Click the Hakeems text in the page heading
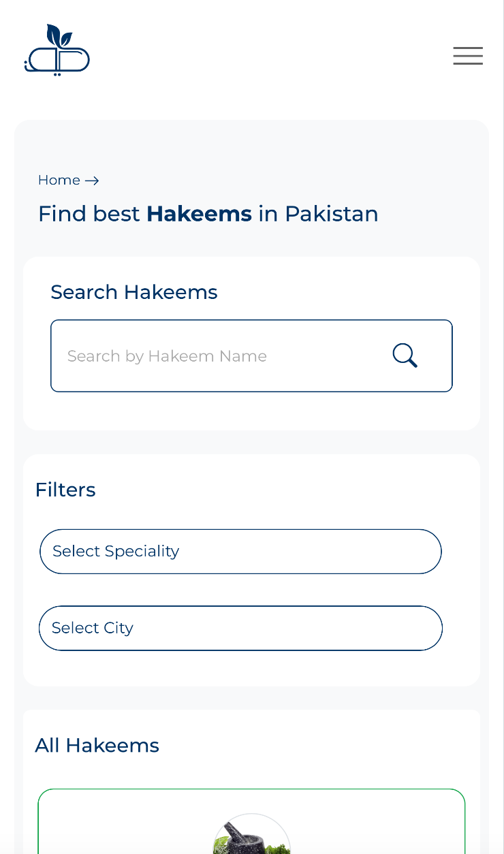 point(198,213)
